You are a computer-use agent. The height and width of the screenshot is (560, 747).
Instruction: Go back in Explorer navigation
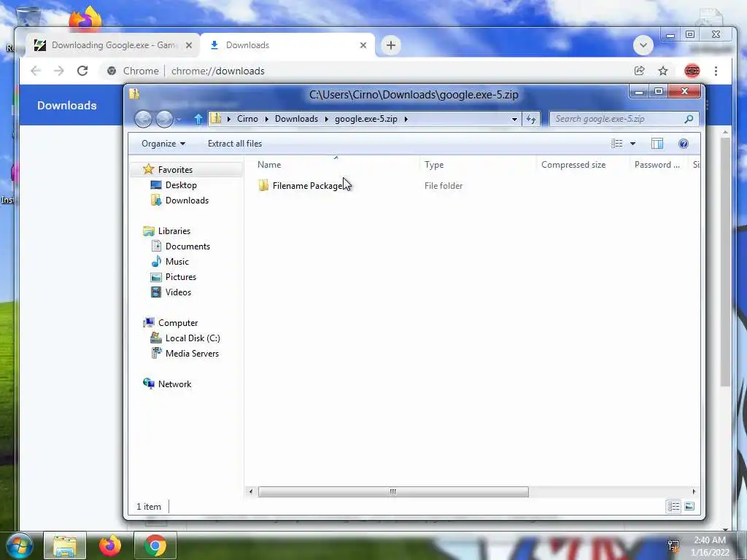click(143, 119)
